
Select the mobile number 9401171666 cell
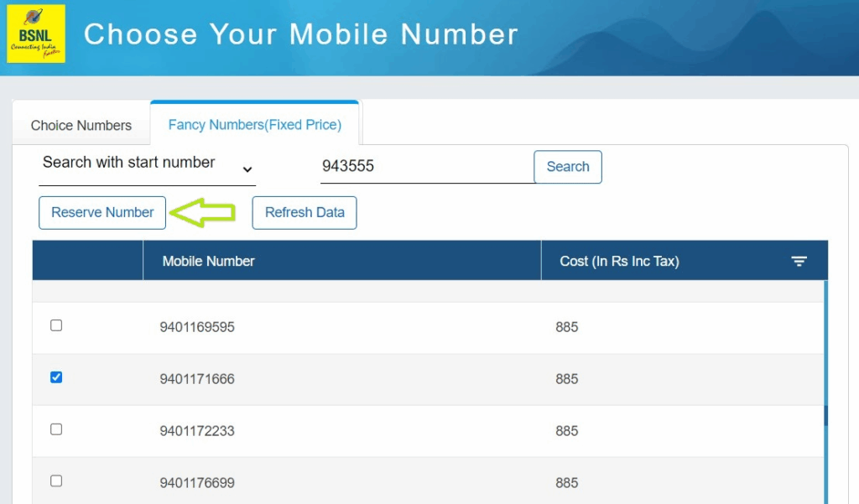(198, 379)
